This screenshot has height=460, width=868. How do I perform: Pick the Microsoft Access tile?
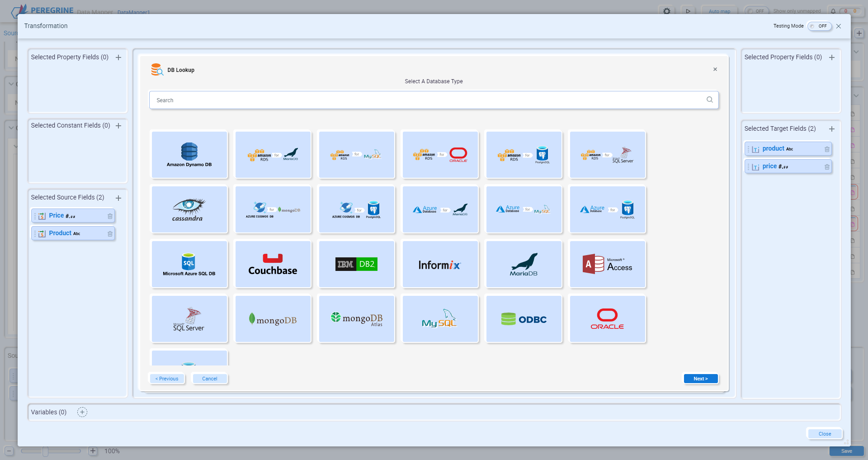[608, 264]
